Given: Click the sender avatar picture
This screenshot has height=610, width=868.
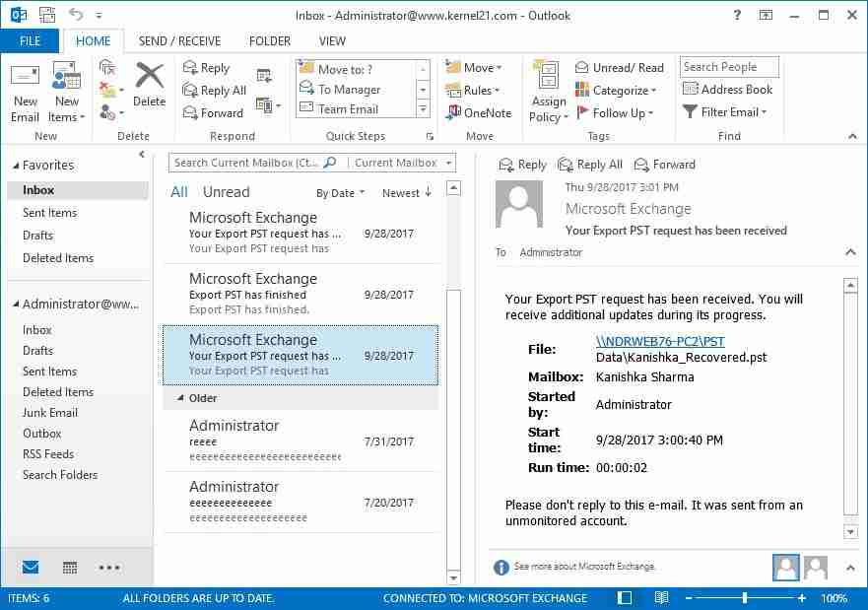Looking at the screenshot, I should (x=518, y=204).
